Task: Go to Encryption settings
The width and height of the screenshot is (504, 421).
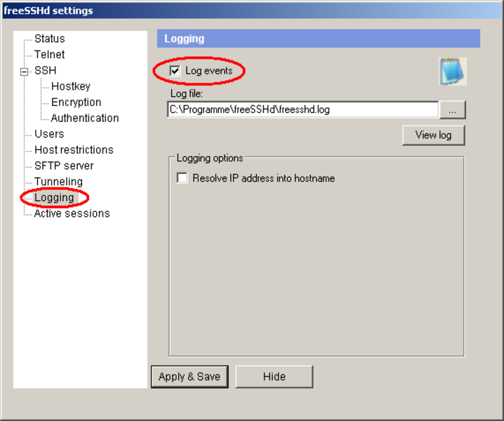Action: click(76, 102)
